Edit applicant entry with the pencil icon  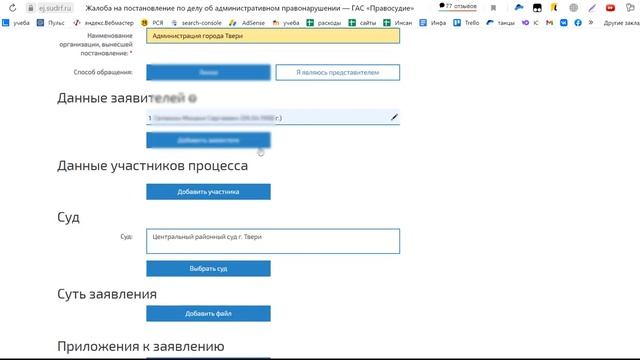[394, 118]
